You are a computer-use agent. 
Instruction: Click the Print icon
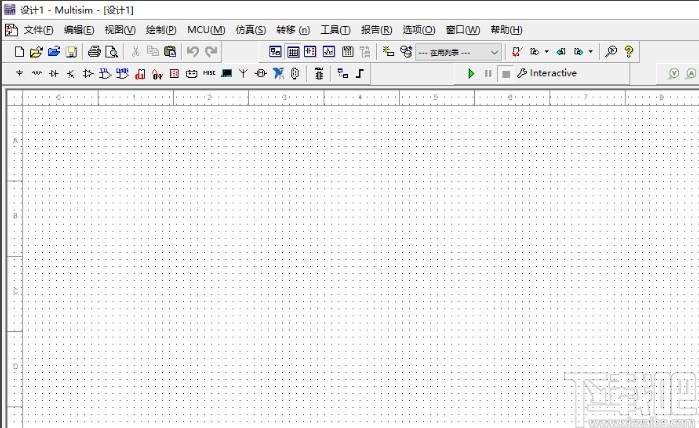(x=94, y=52)
